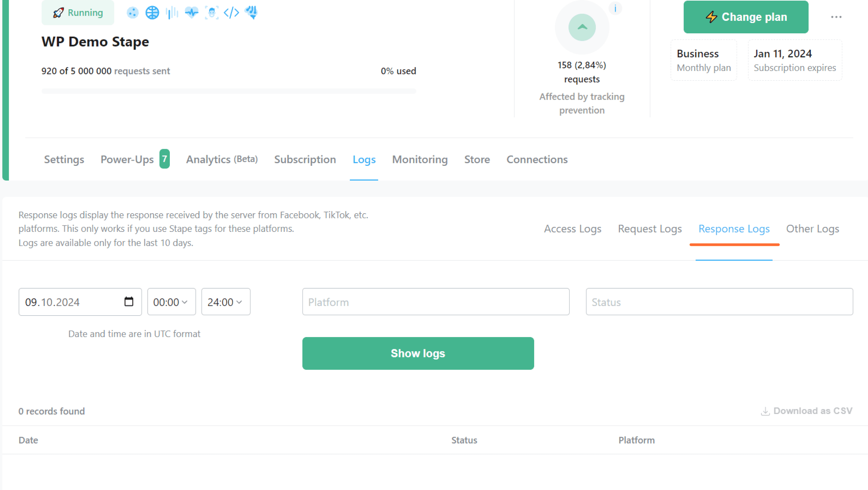The image size is (868, 490).
Task: Select the Response Logs sub-tab
Action: [x=734, y=229]
